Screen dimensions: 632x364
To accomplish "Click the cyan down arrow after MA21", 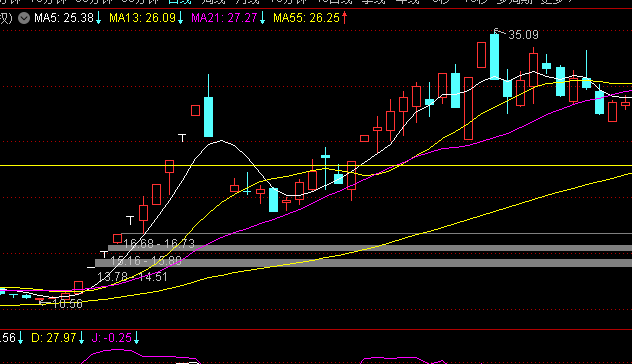I will tap(262, 18).
